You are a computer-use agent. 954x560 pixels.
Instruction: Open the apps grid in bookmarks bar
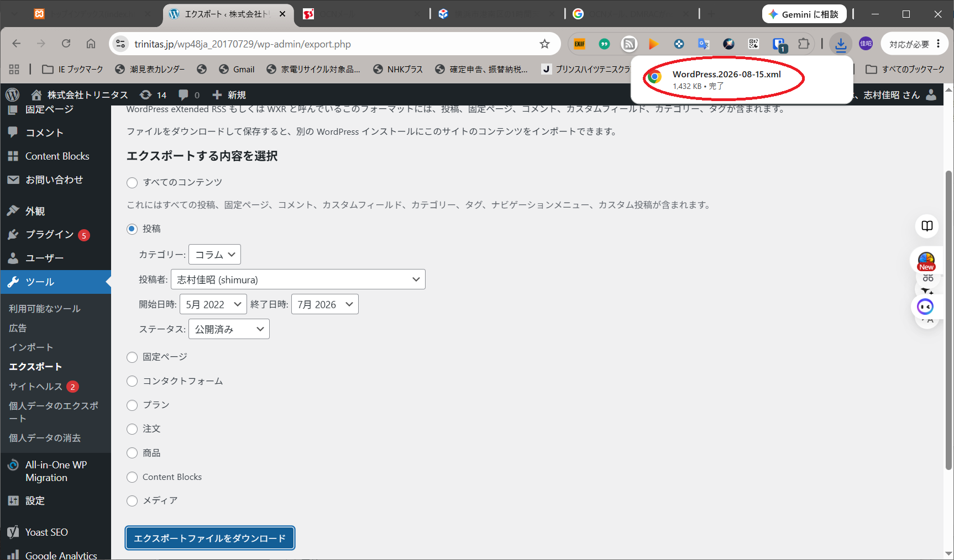[14, 69]
